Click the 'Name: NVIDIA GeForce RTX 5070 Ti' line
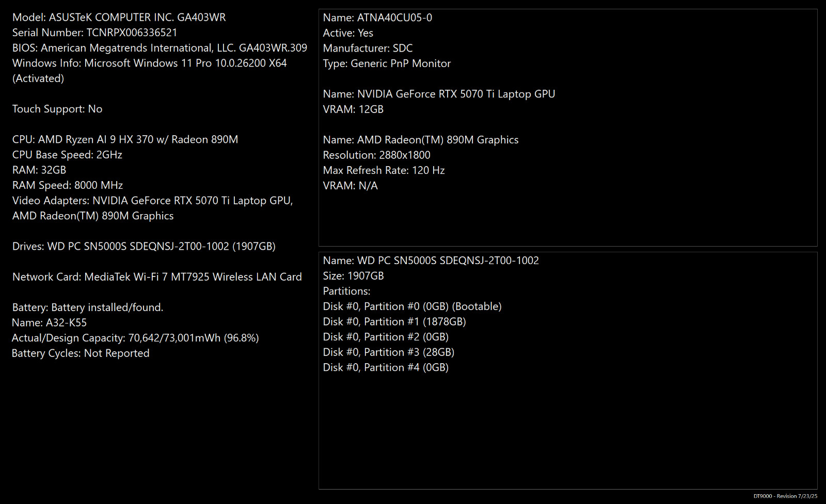826x504 pixels. click(439, 94)
